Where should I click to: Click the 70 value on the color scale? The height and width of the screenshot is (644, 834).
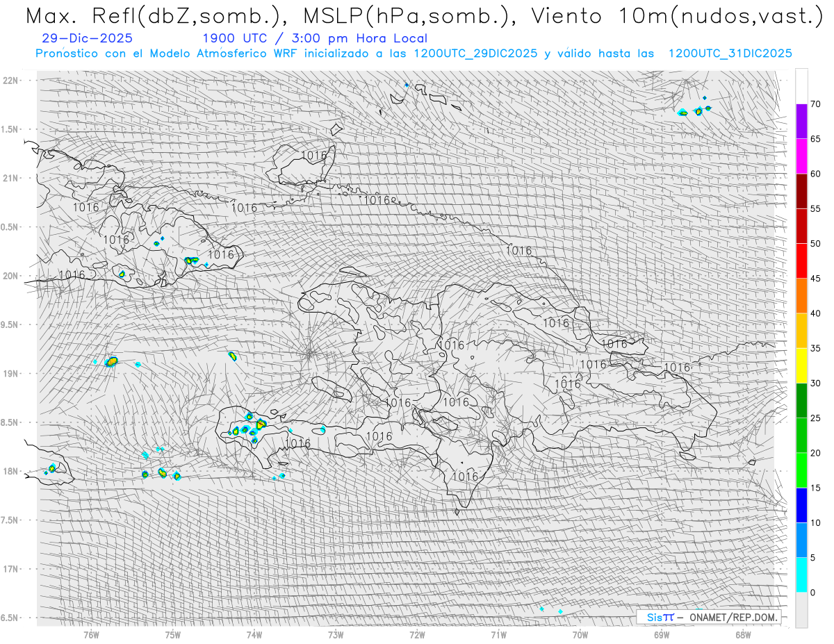[x=815, y=104]
